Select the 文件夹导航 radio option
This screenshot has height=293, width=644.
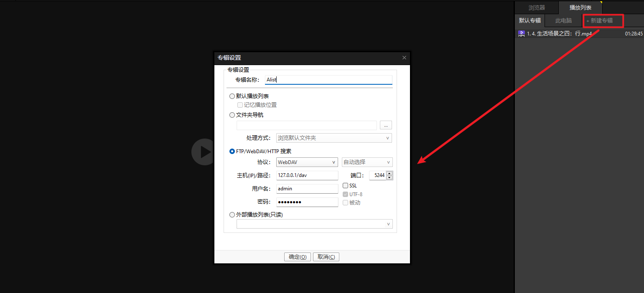(x=232, y=115)
